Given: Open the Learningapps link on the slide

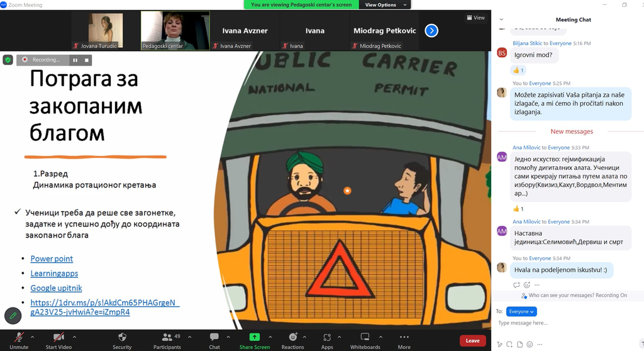Looking at the screenshot, I should coord(54,274).
